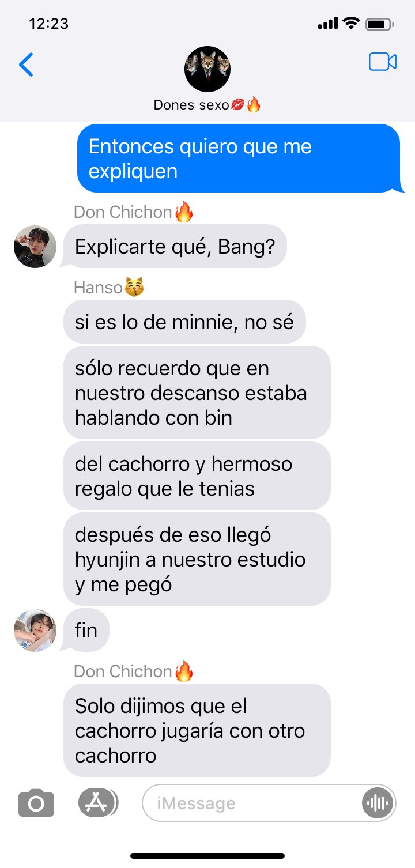Tap Don Chichon's profile picture
This screenshot has height=868, width=415.
point(35,247)
